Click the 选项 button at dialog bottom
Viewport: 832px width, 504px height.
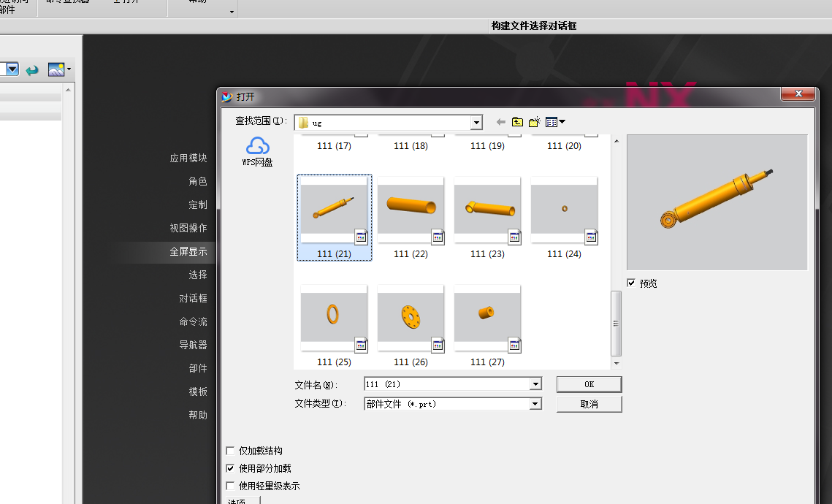(243, 500)
